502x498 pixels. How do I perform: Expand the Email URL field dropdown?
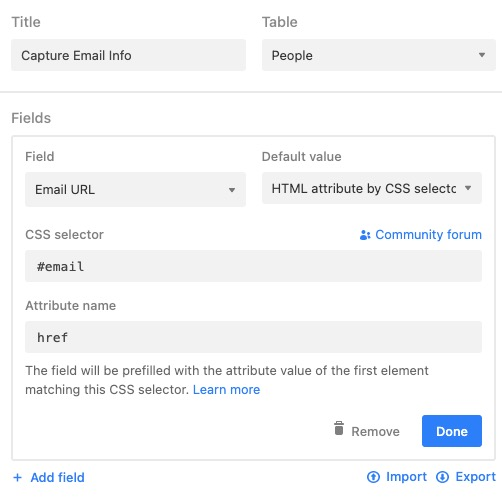135,189
